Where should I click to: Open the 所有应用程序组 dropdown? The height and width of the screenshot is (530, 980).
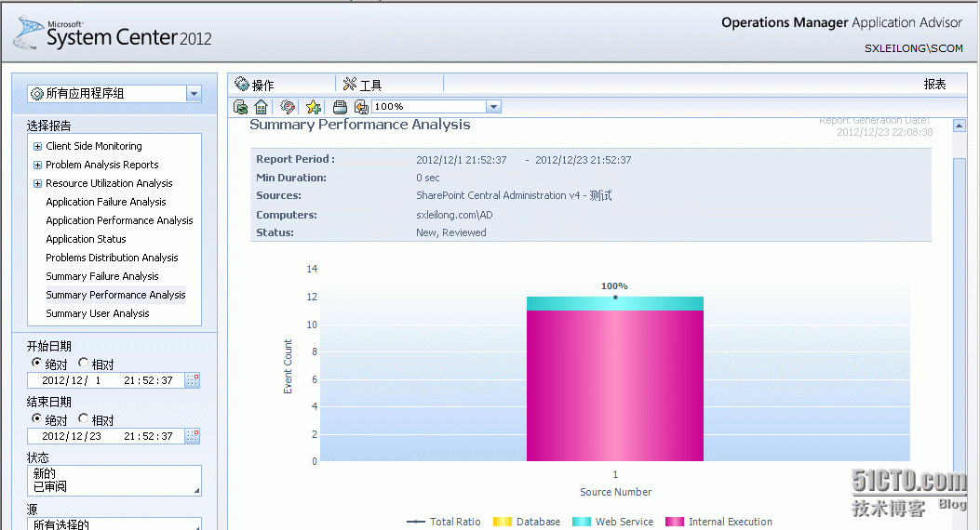point(194,94)
